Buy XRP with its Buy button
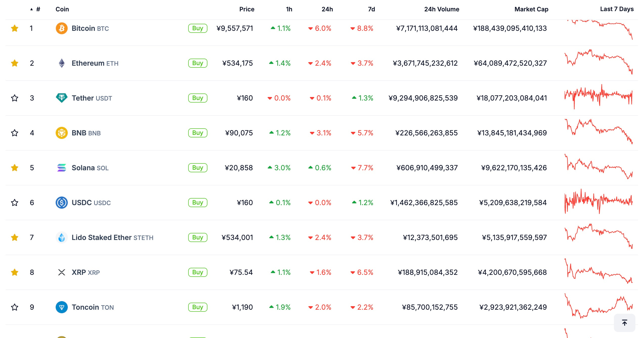Image resolution: width=644 pixels, height=338 pixels. point(198,272)
